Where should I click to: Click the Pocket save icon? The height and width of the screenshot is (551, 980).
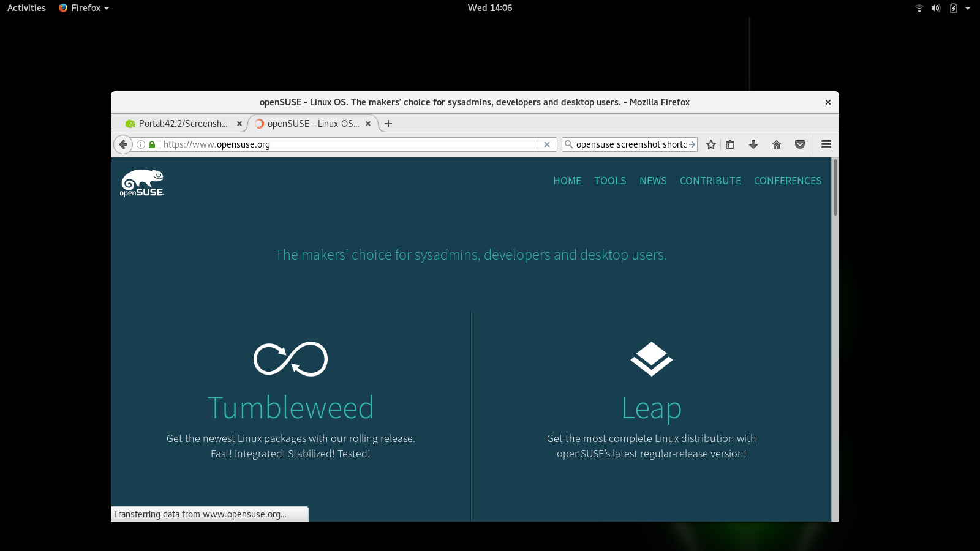tap(800, 144)
